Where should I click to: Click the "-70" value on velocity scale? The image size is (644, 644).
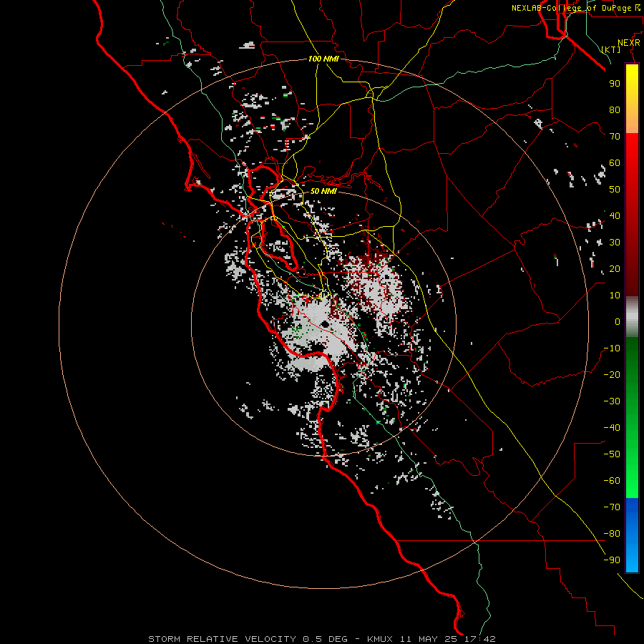click(x=612, y=507)
